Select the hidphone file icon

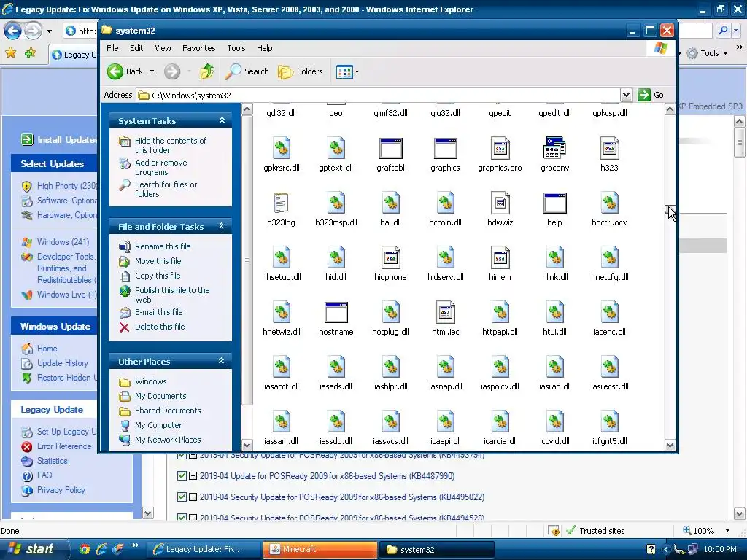pos(391,257)
